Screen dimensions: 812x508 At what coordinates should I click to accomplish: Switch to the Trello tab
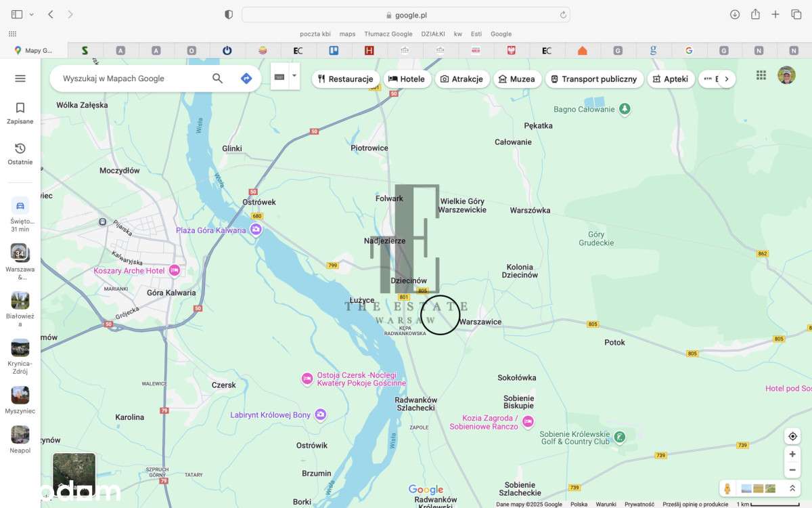(333, 50)
